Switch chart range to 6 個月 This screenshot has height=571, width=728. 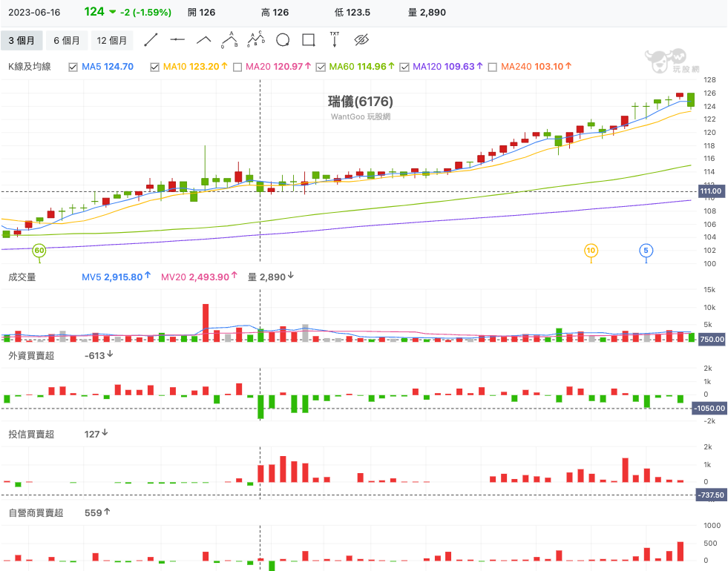[66, 40]
